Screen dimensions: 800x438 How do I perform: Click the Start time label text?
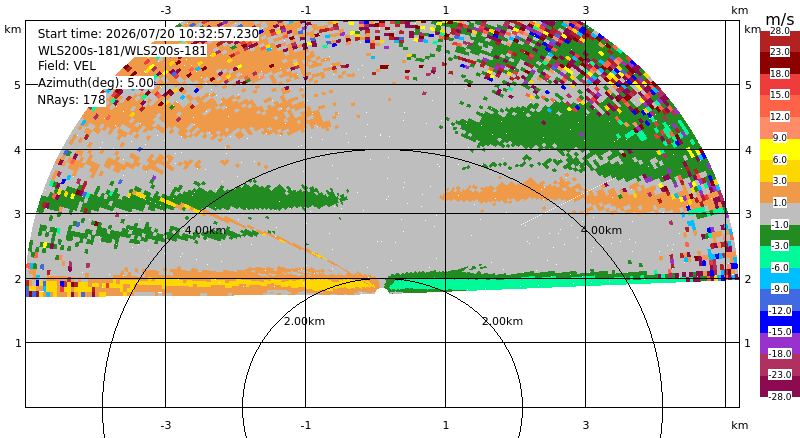point(148,34)
